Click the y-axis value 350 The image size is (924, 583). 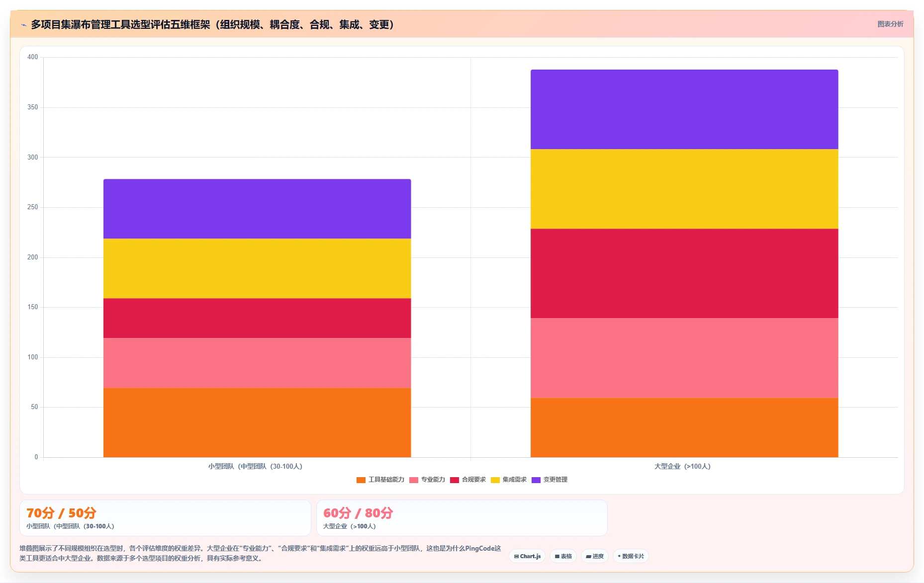click(33, 107)
